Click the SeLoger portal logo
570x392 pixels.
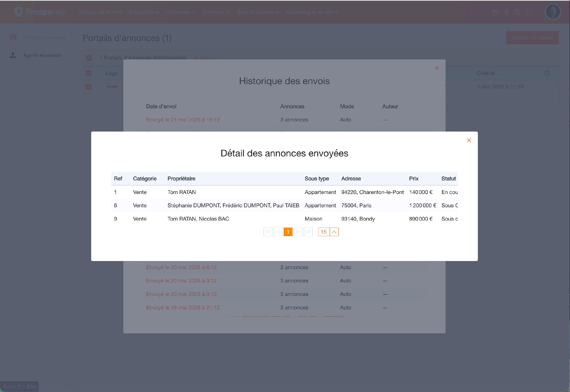112,86
